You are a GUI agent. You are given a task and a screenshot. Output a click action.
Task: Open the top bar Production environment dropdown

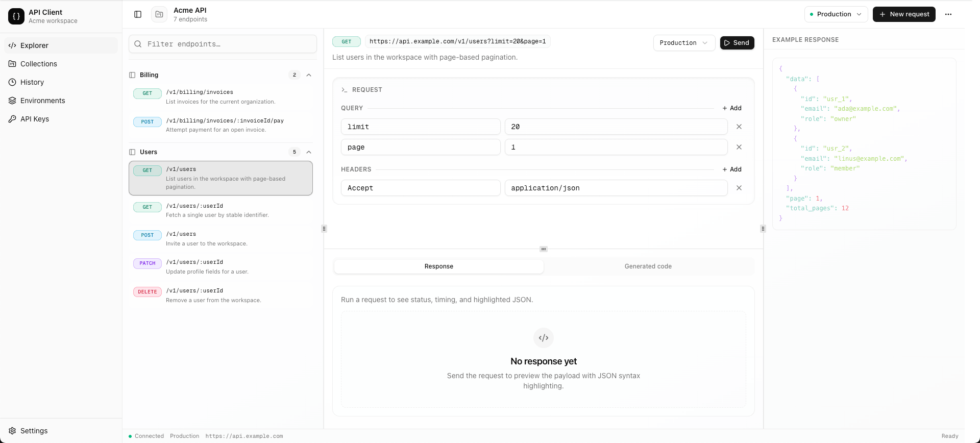coord(836,14)
